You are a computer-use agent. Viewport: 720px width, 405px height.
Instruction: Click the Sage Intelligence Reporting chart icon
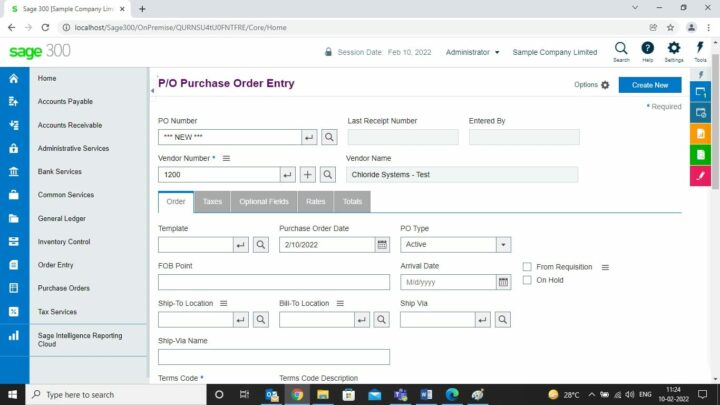tap(14, 336)
